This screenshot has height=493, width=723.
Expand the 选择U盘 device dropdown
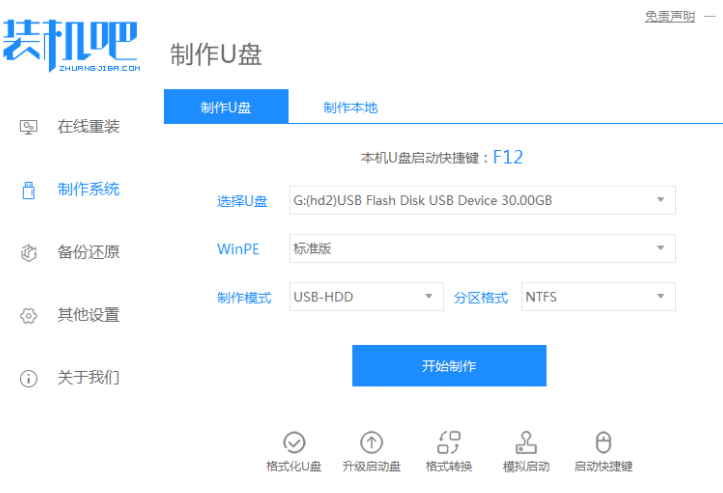click(482, 200)
